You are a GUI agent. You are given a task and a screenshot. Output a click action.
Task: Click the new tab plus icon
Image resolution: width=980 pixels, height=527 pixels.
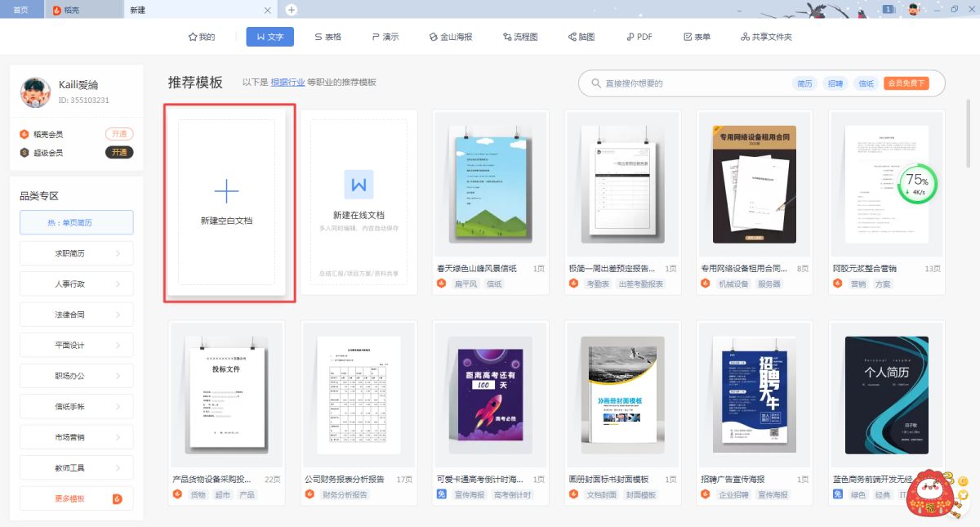tap(292, 10)
